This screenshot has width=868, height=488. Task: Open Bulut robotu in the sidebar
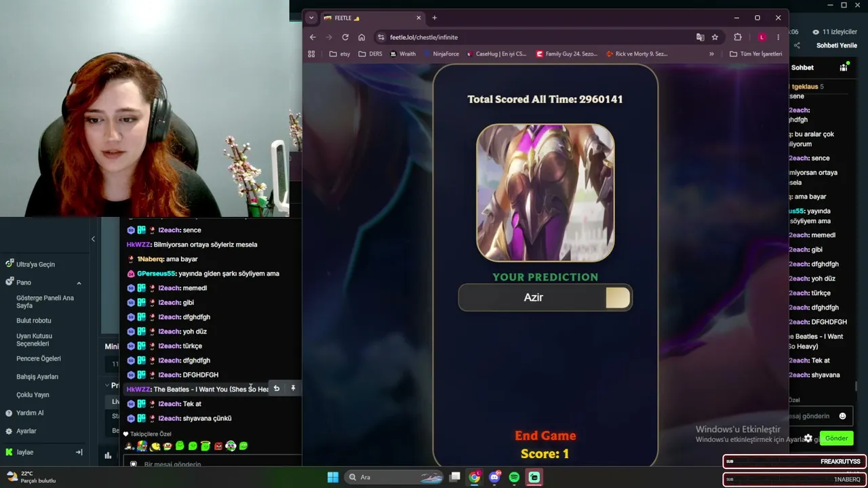coord(34,321)
